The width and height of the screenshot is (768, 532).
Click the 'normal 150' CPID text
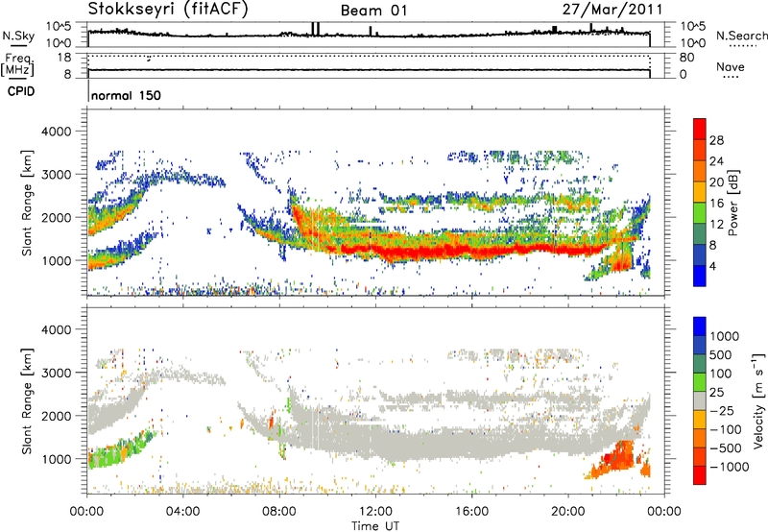click(x=126, y=95)
